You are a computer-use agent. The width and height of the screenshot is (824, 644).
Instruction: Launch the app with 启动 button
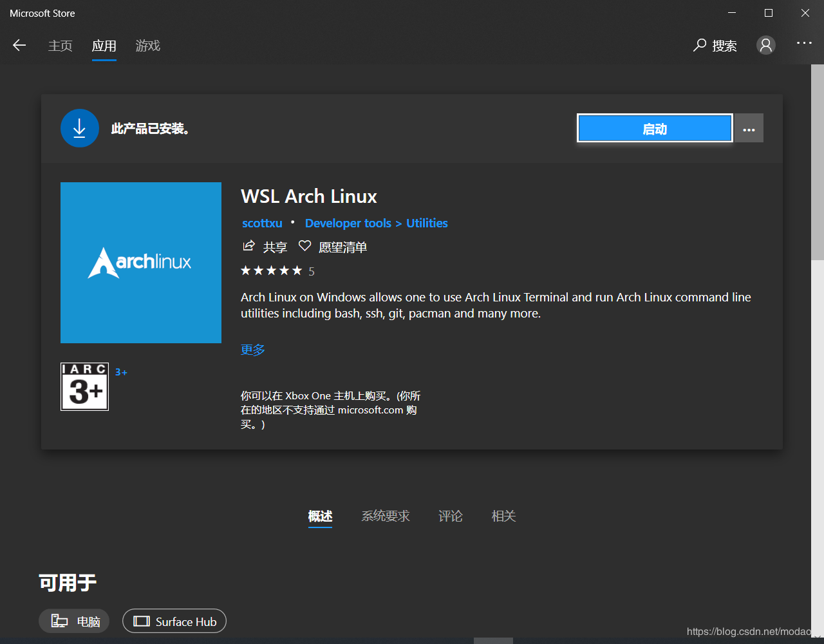coord(654,128)
